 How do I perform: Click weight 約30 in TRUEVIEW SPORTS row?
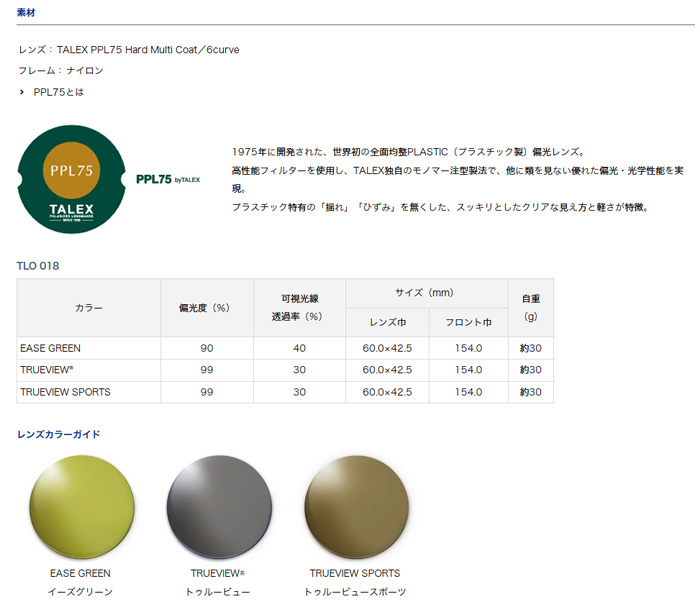(531, 392)
